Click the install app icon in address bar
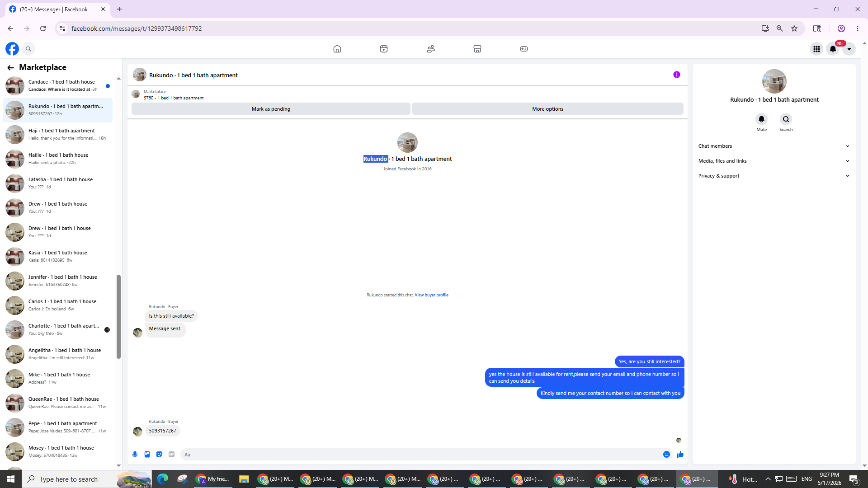 point(765,28)
